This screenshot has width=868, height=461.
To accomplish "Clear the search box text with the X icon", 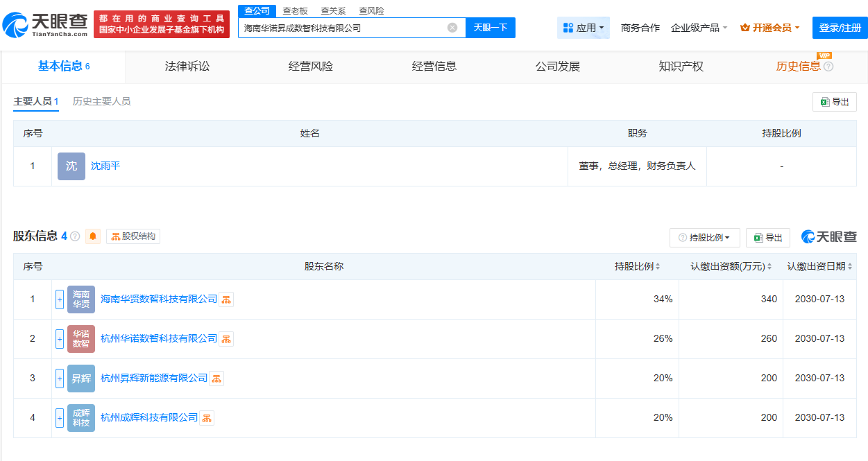I will 452,28.
